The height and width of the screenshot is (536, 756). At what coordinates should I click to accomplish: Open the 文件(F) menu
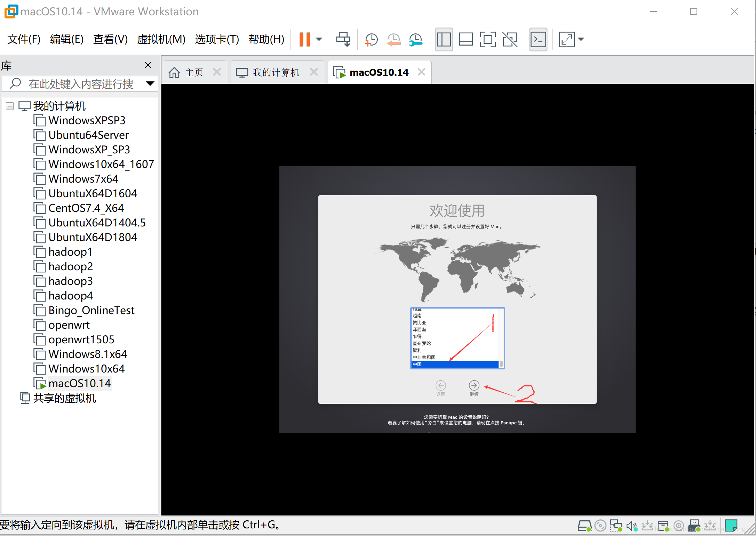tap(24, 39)
